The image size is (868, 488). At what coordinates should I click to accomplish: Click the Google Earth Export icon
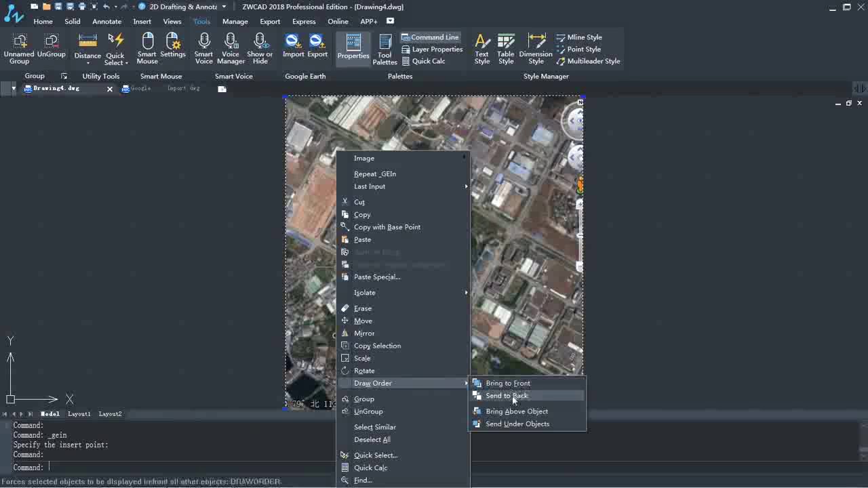(x=317, y=46)
